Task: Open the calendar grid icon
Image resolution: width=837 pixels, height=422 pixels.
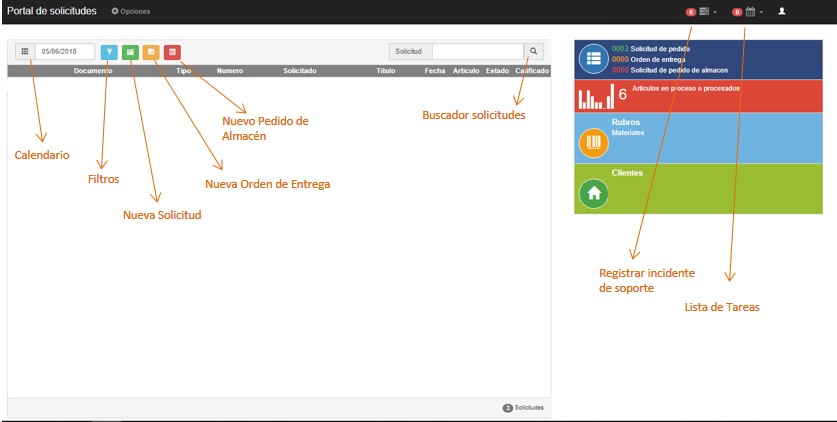Action: (x=24, y=51)
